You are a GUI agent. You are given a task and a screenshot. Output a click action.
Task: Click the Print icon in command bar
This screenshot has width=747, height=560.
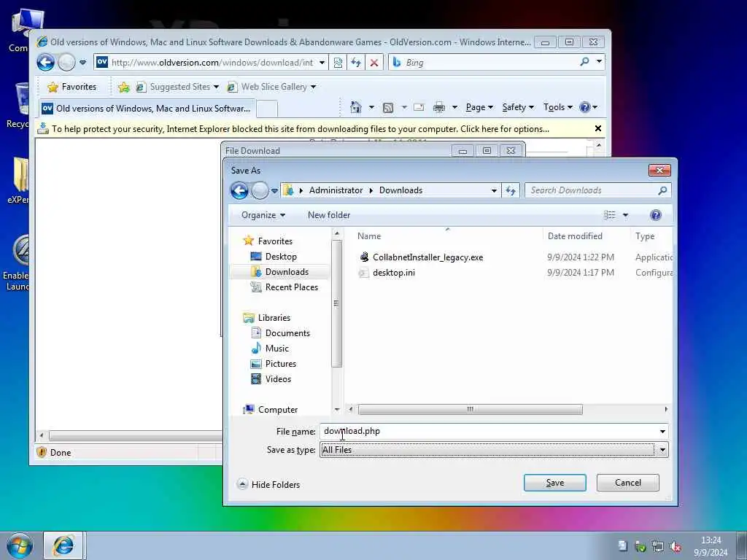[438, 108]
